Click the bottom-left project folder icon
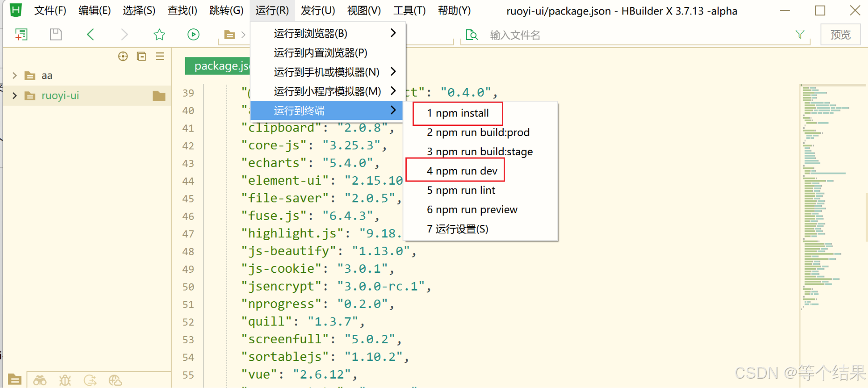Viewport: 868px width, 388px height. pyautogui.click(x=14, y=380)
